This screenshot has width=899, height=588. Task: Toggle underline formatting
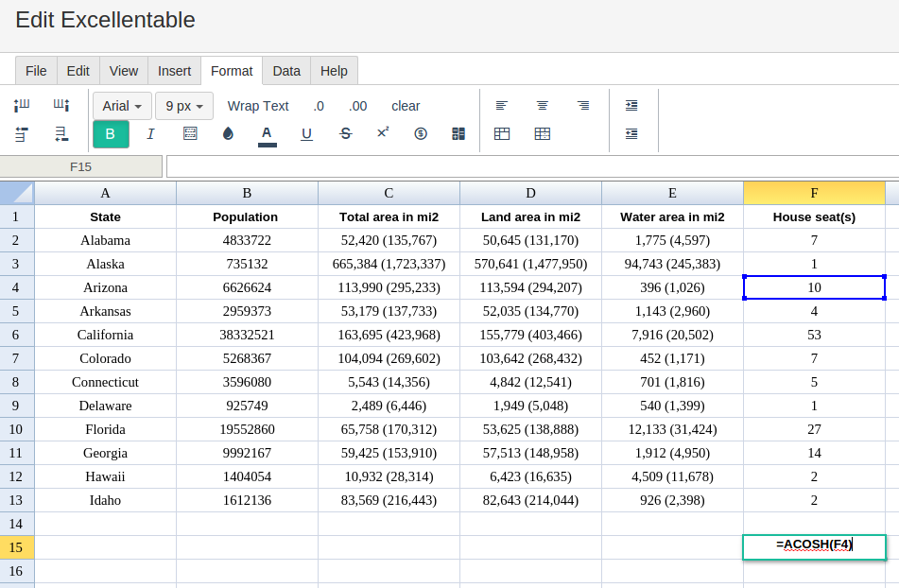pyautogui.click(x=306, y=134)
